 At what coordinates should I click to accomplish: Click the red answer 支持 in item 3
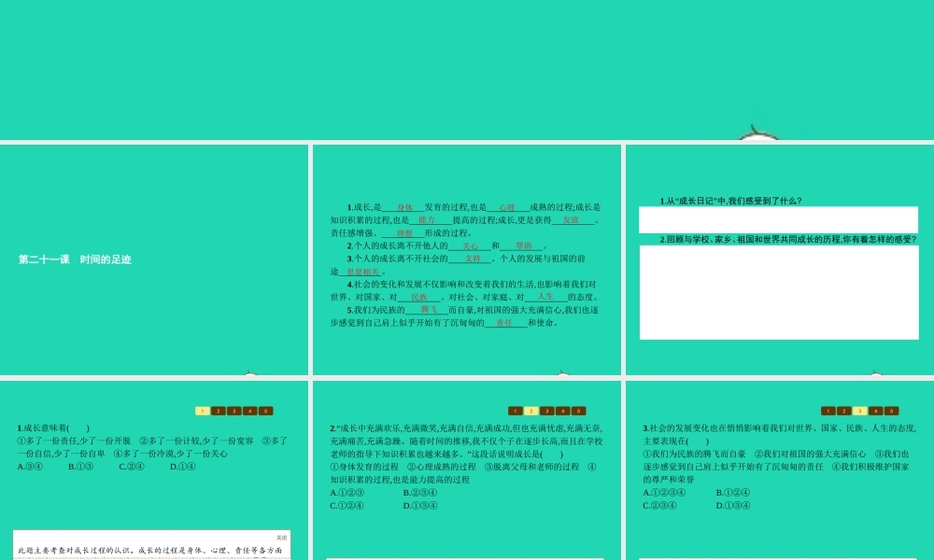point(473,259)
